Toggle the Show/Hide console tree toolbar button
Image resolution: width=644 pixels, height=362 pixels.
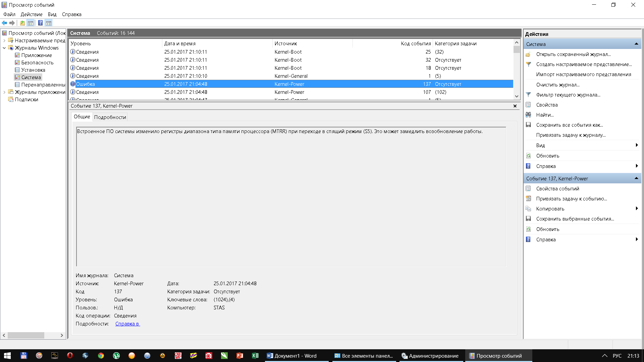click(31, 23)
